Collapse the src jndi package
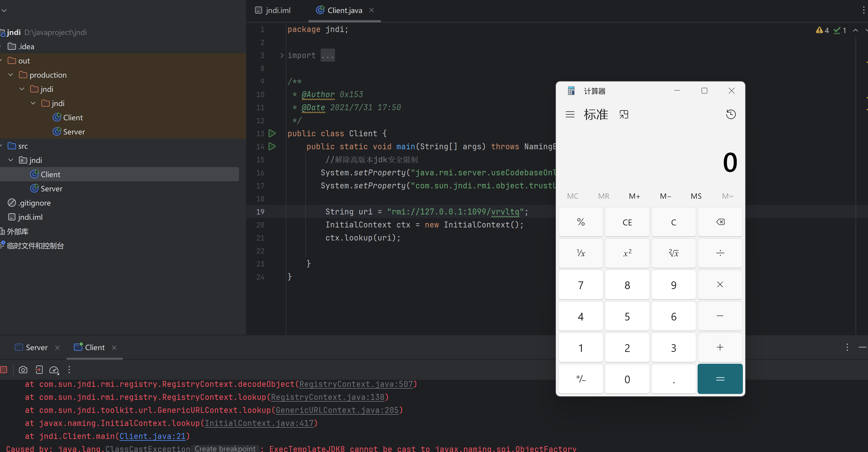The image size is (868, 452). coord(11,160)
